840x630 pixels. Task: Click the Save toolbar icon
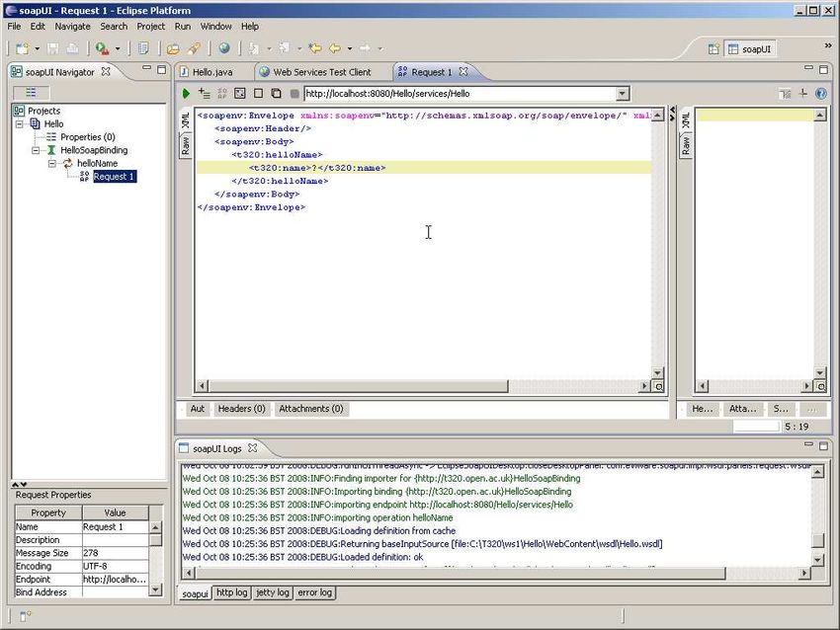53,48
